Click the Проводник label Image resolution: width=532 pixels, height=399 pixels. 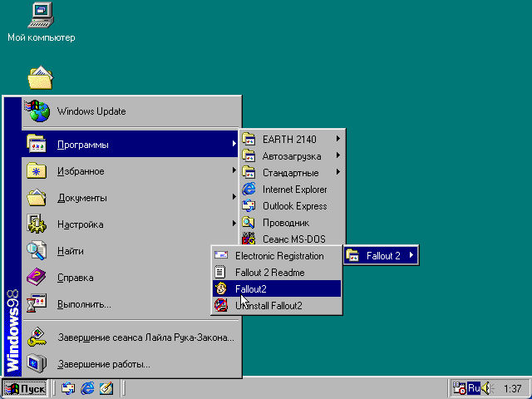point(286,223)
